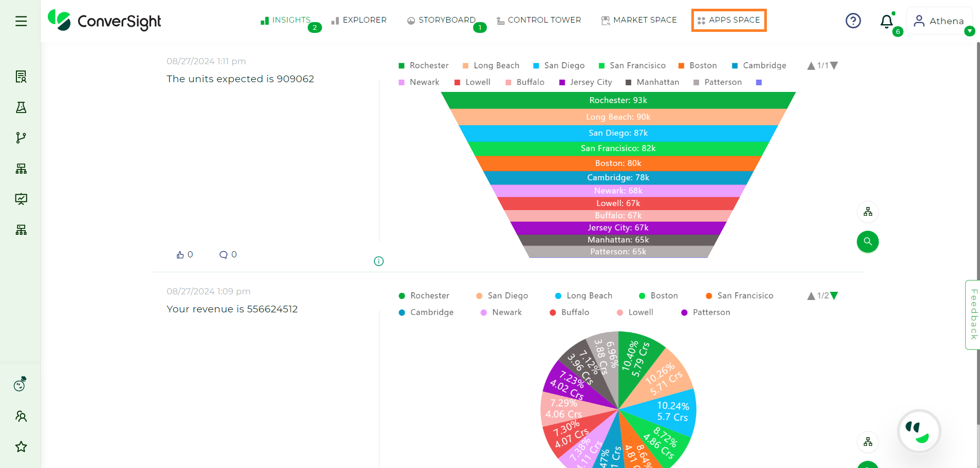Click the presentation chart icon in left sidebar
Screen dimensions: 980x468
pos(21,199)
